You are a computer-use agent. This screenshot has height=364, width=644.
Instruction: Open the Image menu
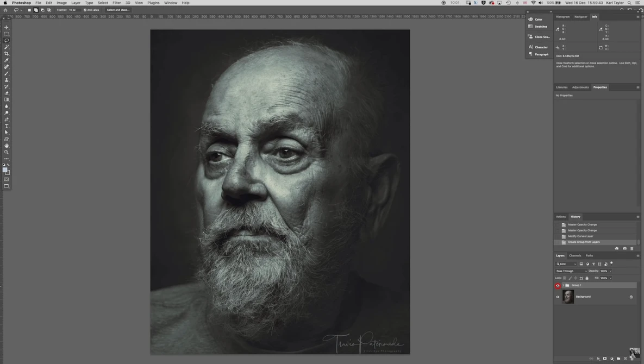click(61, 3)
